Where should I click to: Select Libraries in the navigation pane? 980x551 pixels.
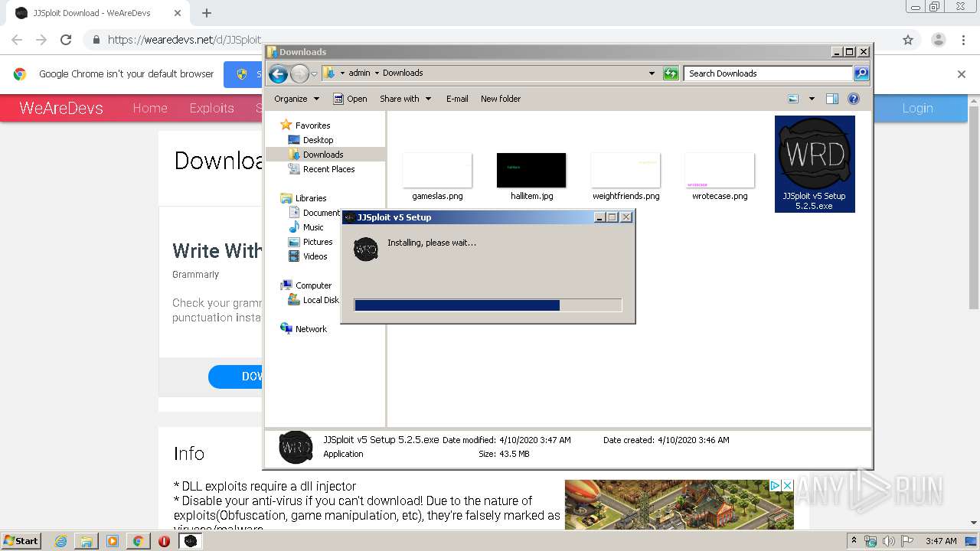[x=303, y=198]
